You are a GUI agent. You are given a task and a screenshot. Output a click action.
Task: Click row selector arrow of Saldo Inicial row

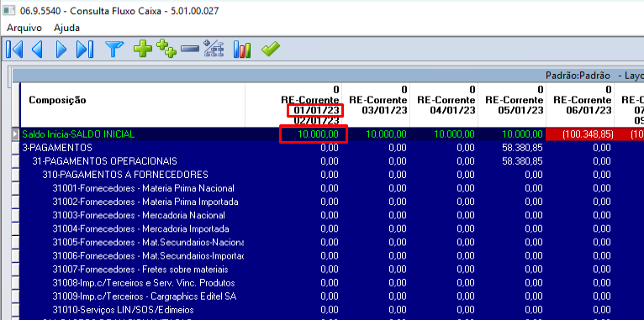(15, 134)
